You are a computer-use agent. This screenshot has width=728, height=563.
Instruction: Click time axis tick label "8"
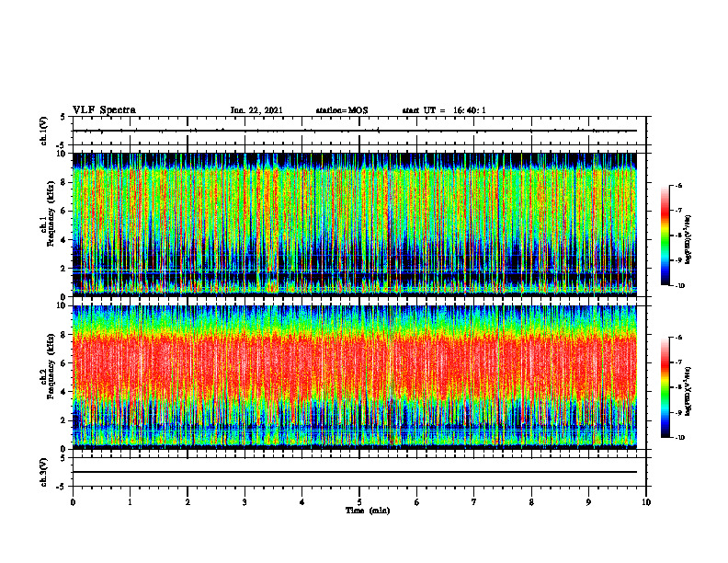[x=531, y=502]
